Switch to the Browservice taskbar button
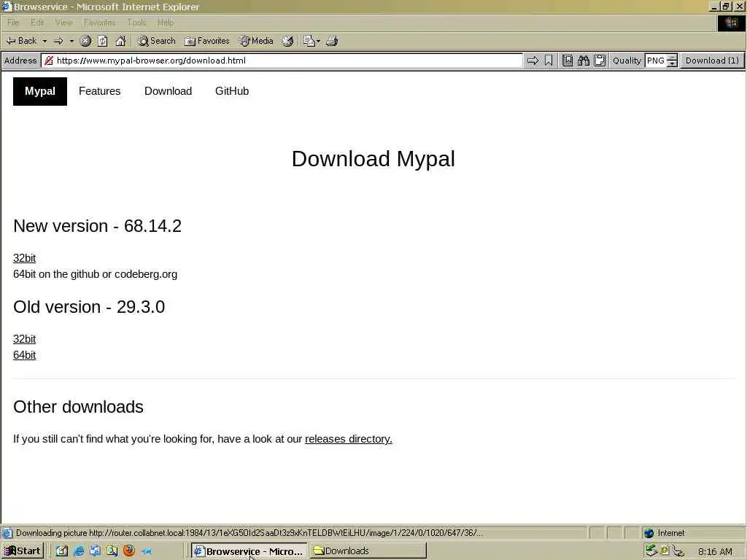 [249, 551]
